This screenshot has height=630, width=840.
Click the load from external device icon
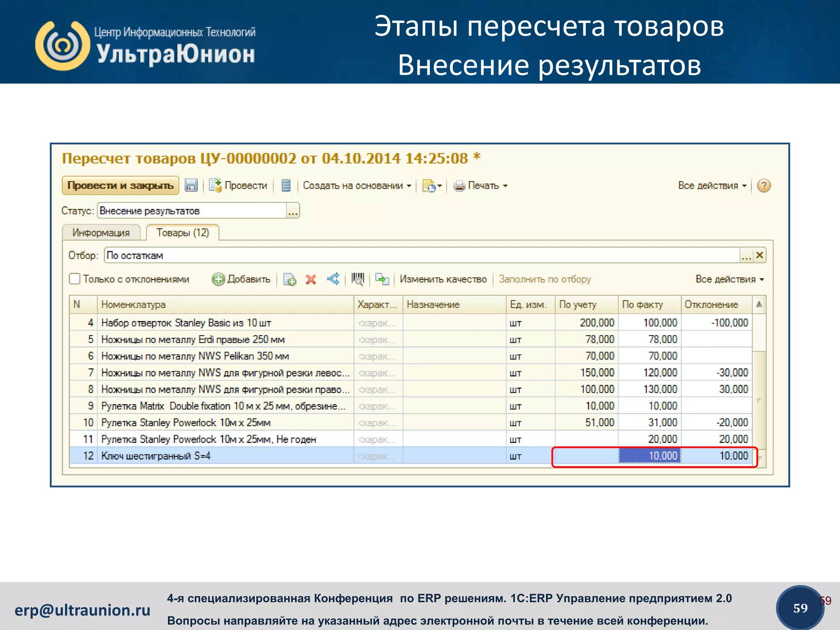tap(382, 279)
